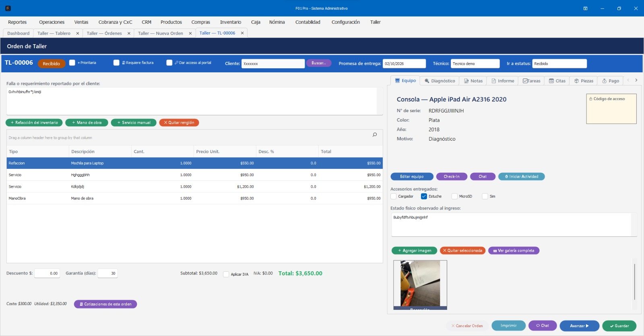Save the order with Guardar
The image size is (644, 336).
(x=619, y=326)
